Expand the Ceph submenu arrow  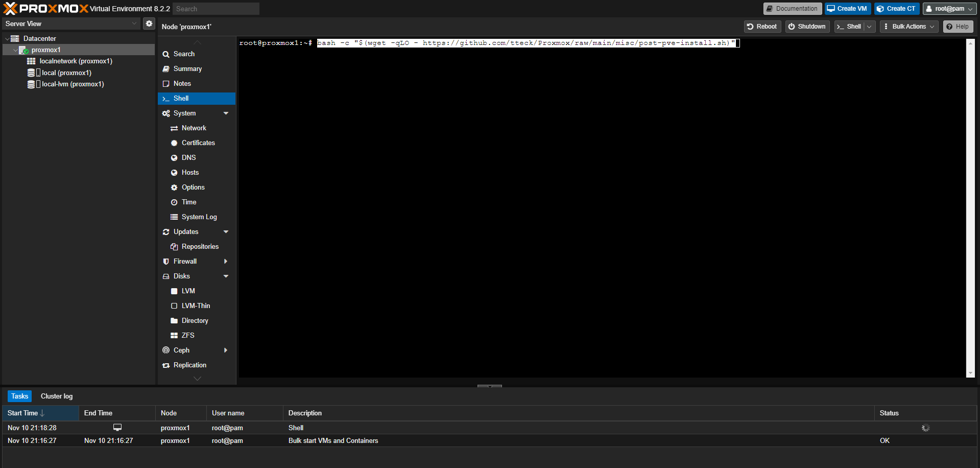226,350
